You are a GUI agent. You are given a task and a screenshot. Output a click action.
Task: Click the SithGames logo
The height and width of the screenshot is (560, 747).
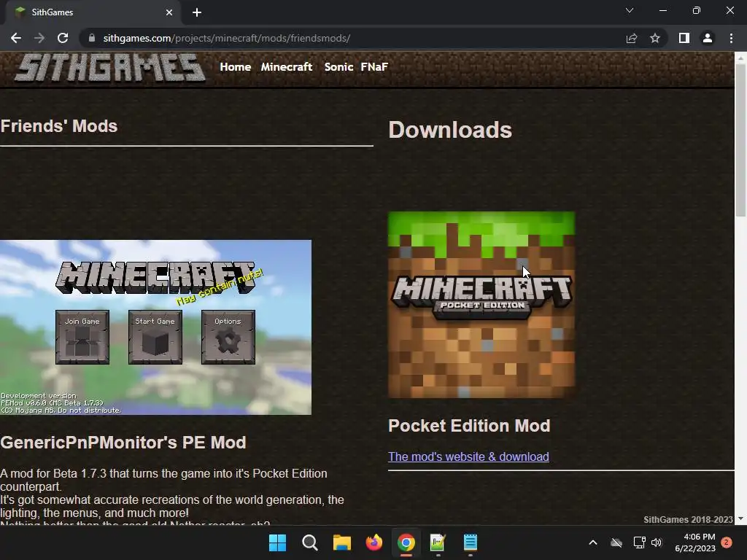110,67
